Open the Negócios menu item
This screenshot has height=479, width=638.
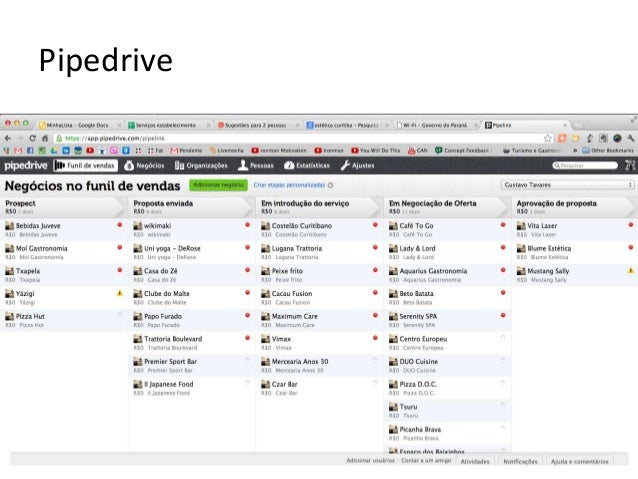(x=144, y=166)
